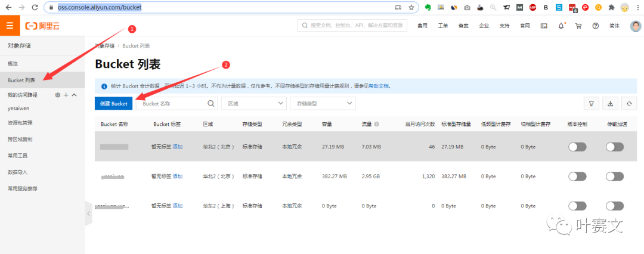The image size is (644, 254).
Task: Click the camera extension icon
Action: pos(467,7)
